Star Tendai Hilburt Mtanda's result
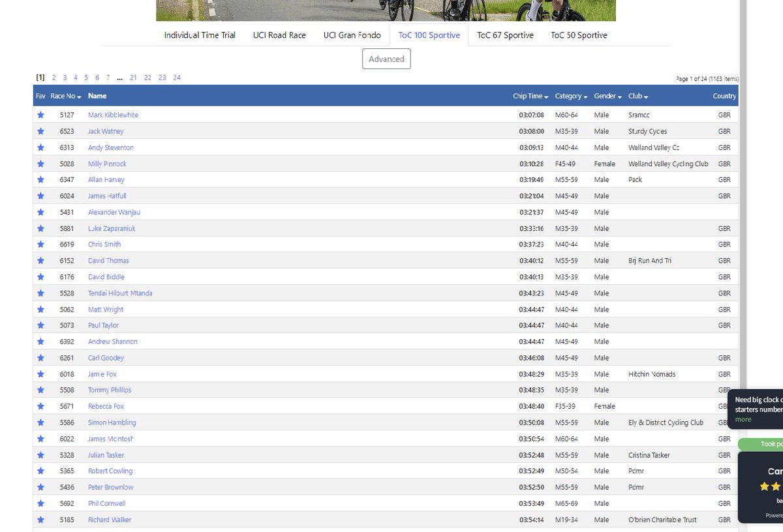 (x=40, y=293)
